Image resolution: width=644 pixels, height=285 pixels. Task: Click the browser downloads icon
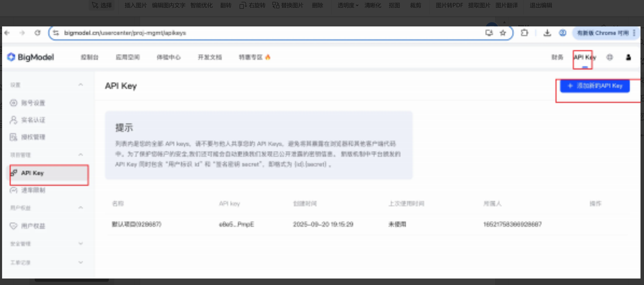point(547,33)
